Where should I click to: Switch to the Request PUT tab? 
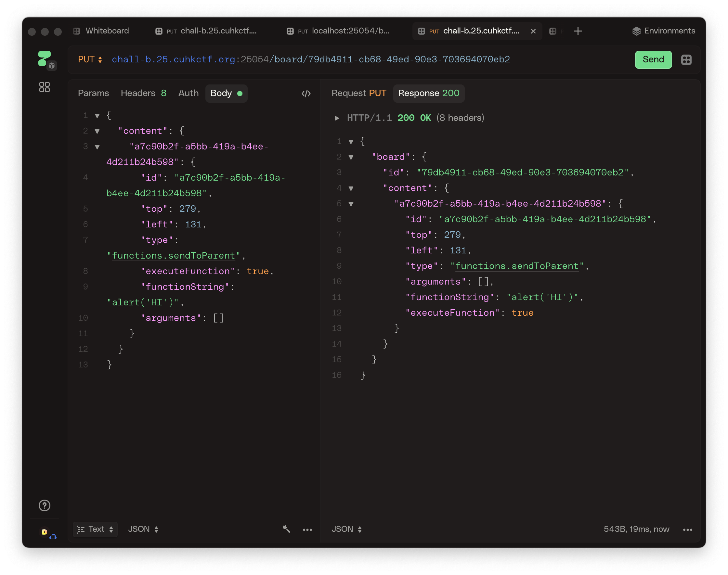(x=358, y=93)
